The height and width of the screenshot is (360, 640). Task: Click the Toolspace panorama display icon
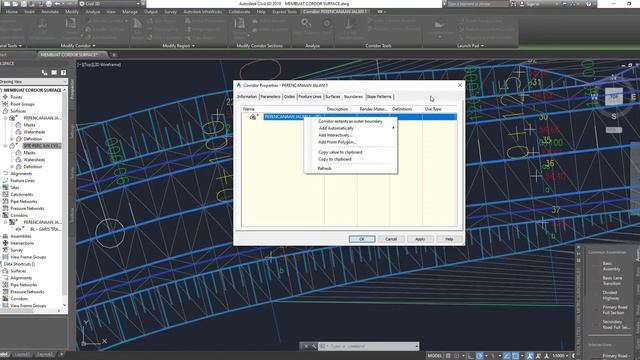click(54, 73)
